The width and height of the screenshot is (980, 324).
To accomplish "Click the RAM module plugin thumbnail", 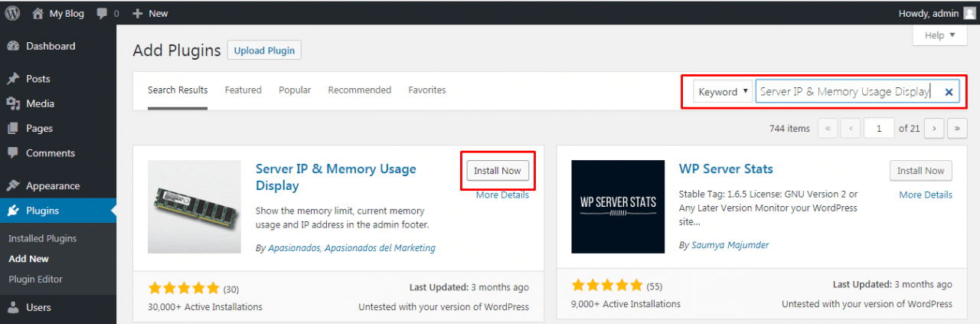I will [194, 207].
